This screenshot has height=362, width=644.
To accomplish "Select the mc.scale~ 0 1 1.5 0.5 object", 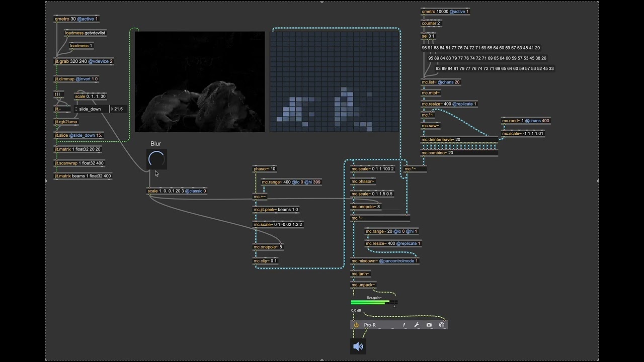I will pos(372,194).
